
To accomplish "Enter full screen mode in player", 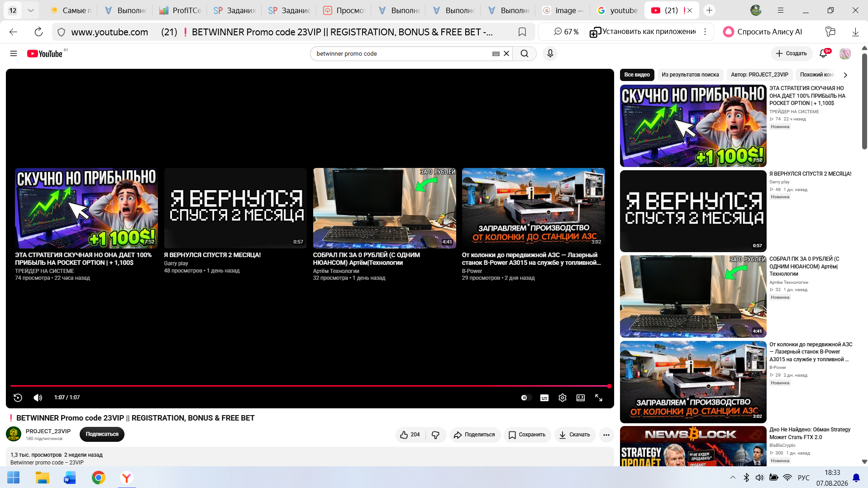I will point(599,397).
